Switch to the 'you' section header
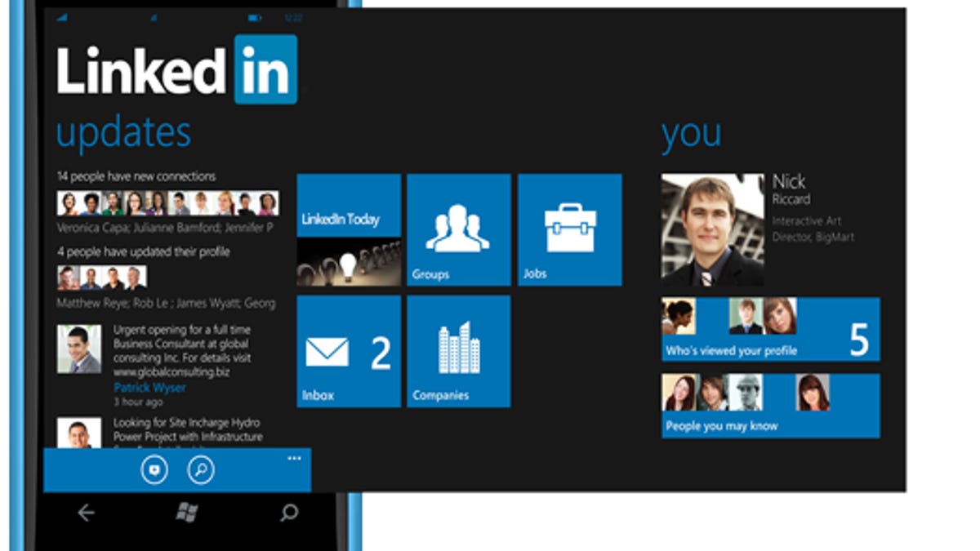The height and width of the screenshot is (551, 980). (x=691, y=135)
